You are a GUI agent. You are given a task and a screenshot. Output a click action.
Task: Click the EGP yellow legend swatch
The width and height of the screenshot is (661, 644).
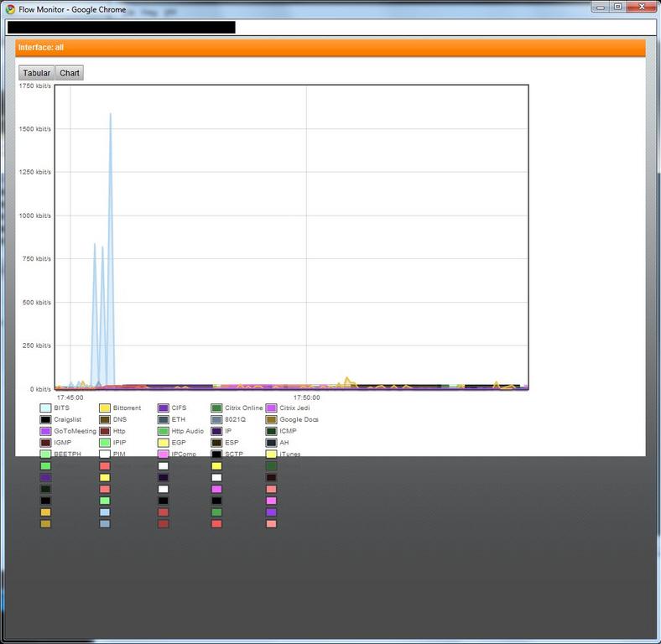pyautogui.click(x=164, y=443)
